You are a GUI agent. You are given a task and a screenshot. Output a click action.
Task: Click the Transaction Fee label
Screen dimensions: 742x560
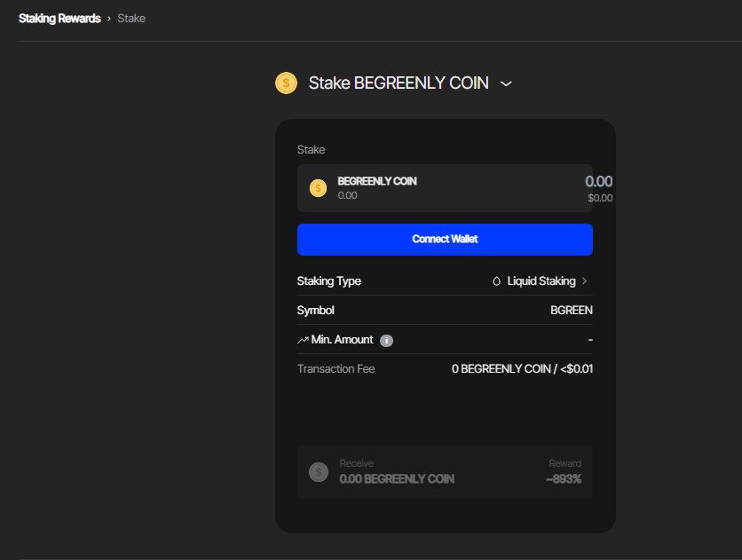(336, 369)
